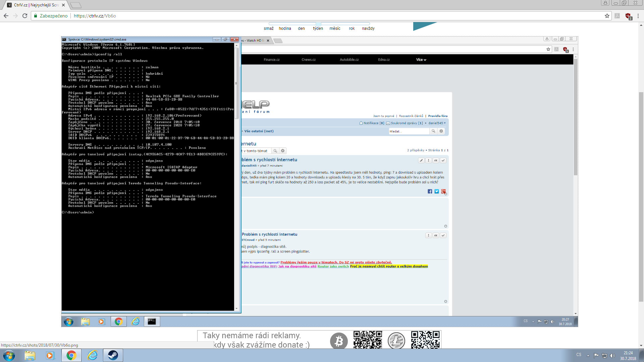This screenshot has height=362, width=644.
Task: Go back using browser back arrow
Action: tap(6, 16)
